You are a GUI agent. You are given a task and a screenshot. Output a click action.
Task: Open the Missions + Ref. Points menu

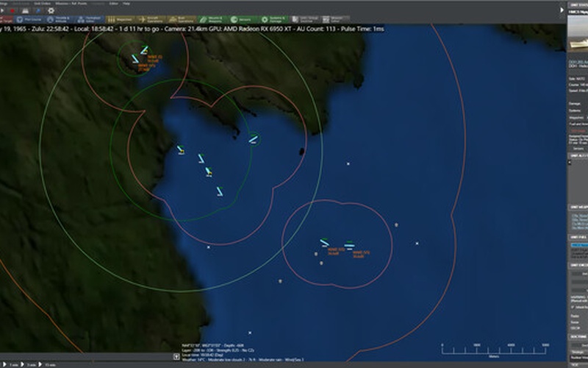click(x=71, y=4)
